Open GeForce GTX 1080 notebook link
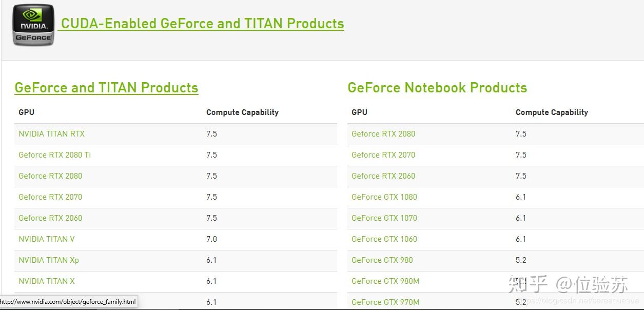This screenshot has height=310, width=644. click(x=384, y=197)
